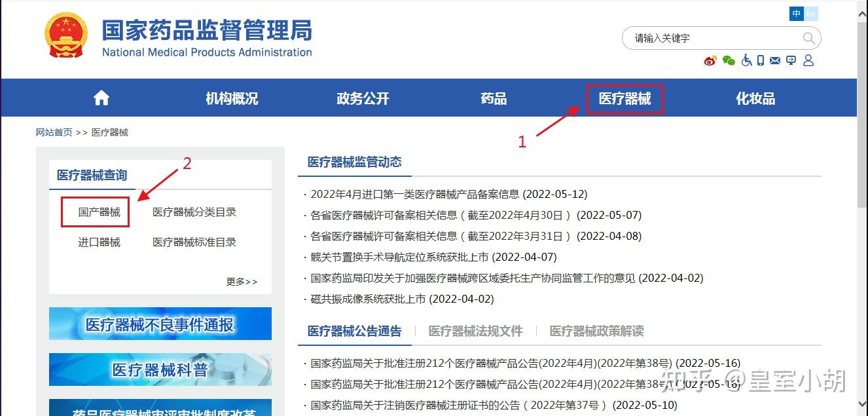Open 医疗器械分类目录 link
The width and height of the screenshot is (868, 416).
(194, 212)
